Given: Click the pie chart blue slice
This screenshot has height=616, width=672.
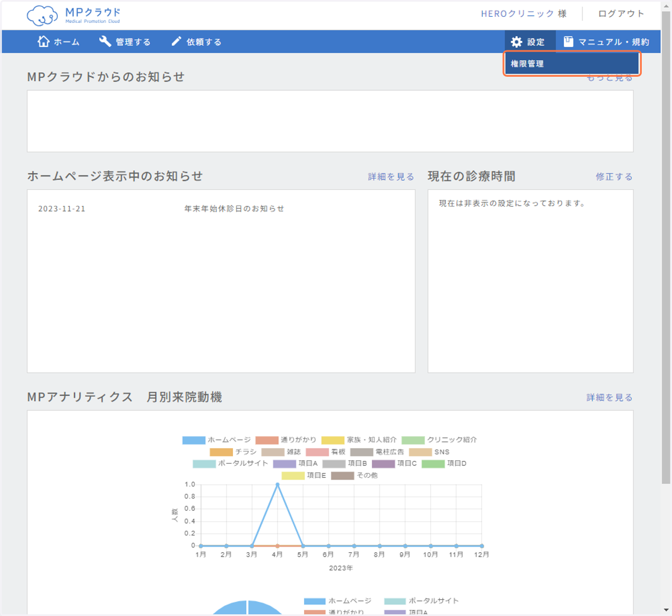Looking at the screenshot, I should point(247,608).
